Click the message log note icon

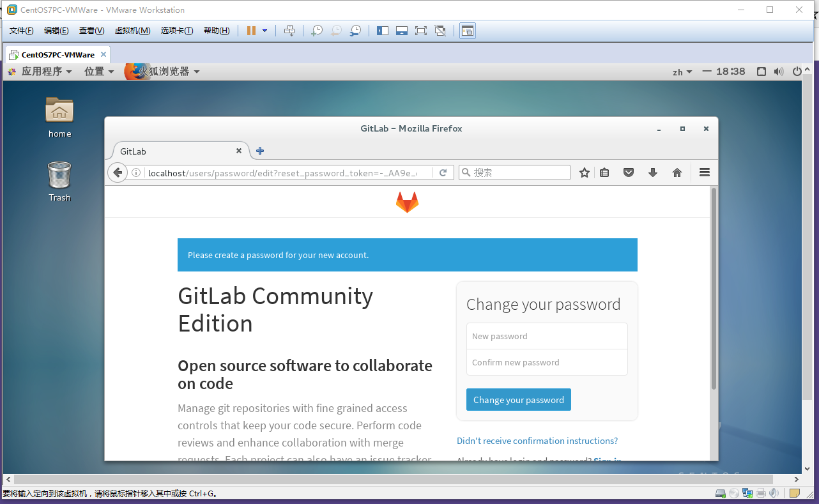pyautogui.click(x=795, y=493)
